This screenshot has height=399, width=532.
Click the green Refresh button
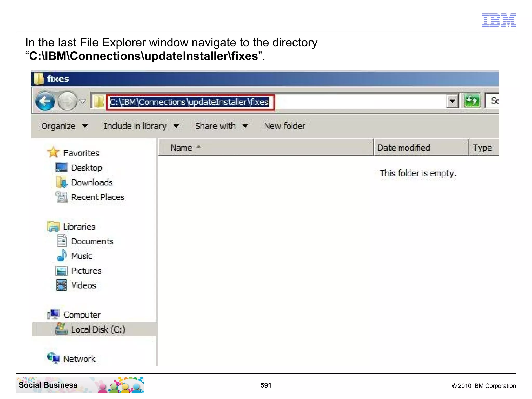coord(472,101)
